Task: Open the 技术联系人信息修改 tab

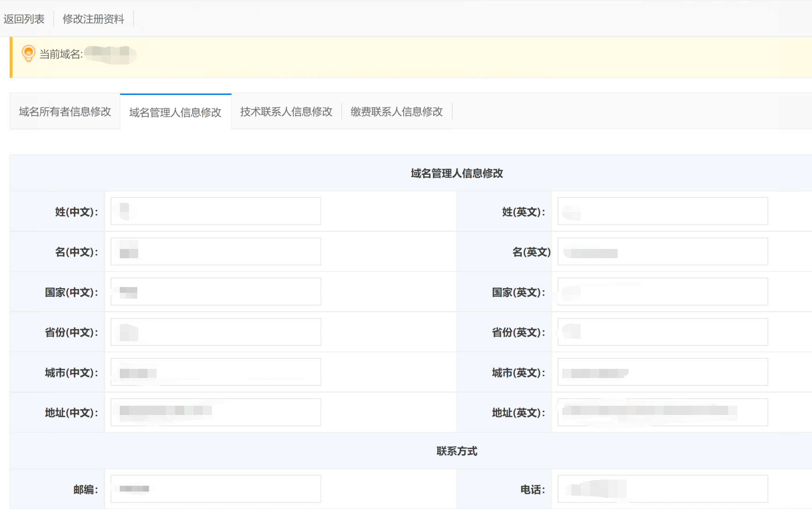Action: coord(286,112)
